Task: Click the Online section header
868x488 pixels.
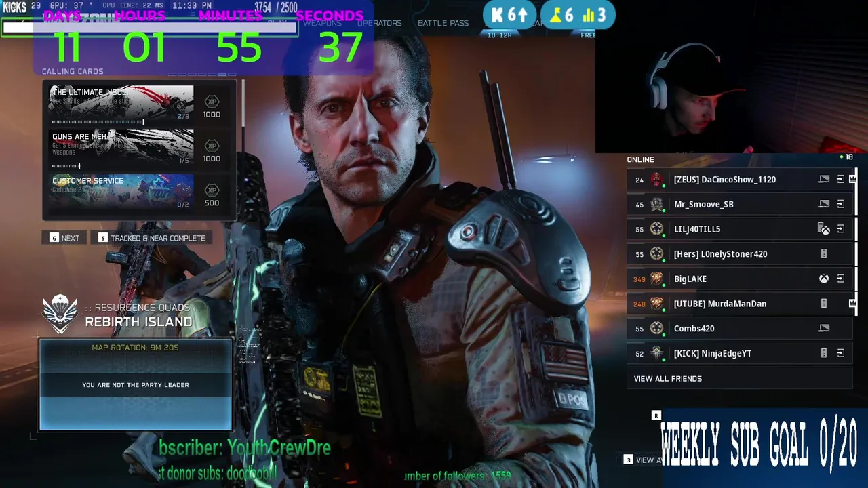Action: tap(641, 159)
